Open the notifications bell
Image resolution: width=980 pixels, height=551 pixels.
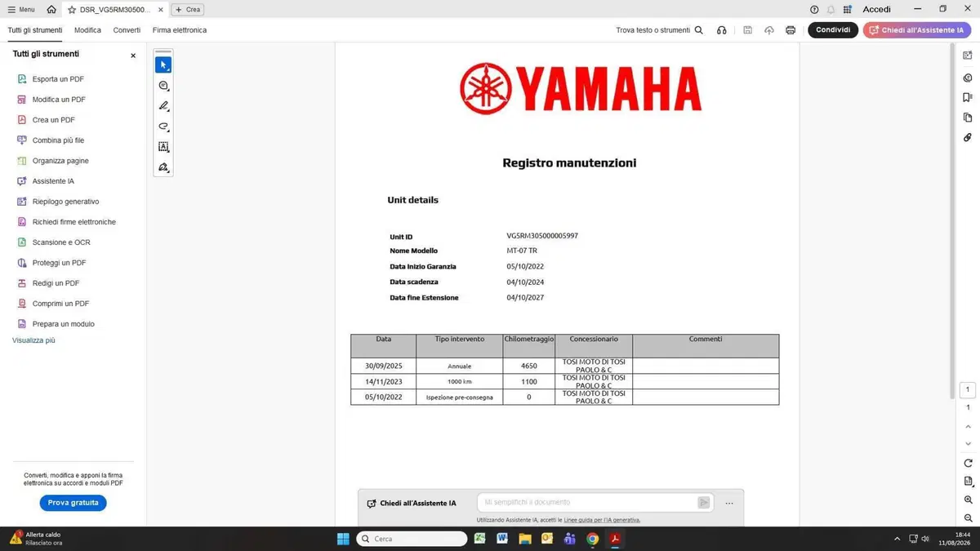coord(831,10)
